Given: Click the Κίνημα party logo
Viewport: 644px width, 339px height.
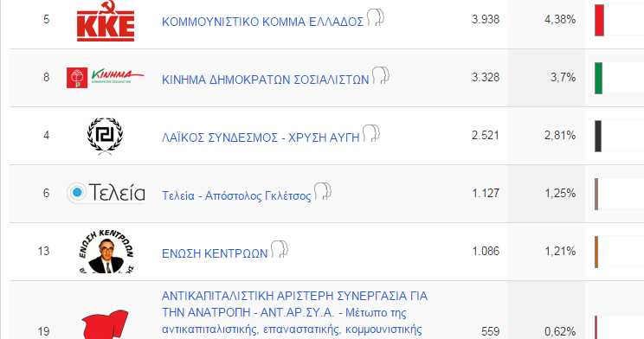Looking at the screenshot, I should click(x=106, y=78).
